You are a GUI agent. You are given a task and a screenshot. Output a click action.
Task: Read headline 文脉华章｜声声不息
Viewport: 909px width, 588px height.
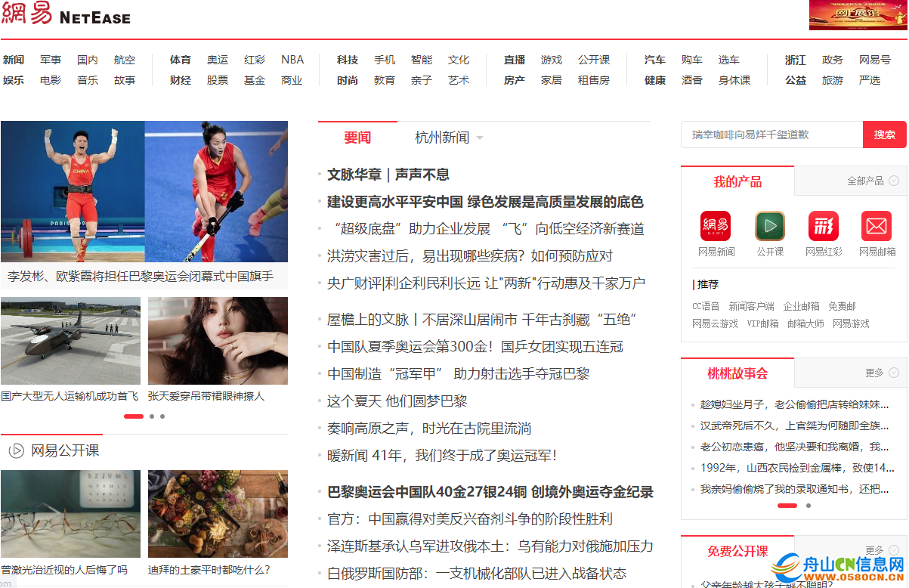(x=388, y=175)
